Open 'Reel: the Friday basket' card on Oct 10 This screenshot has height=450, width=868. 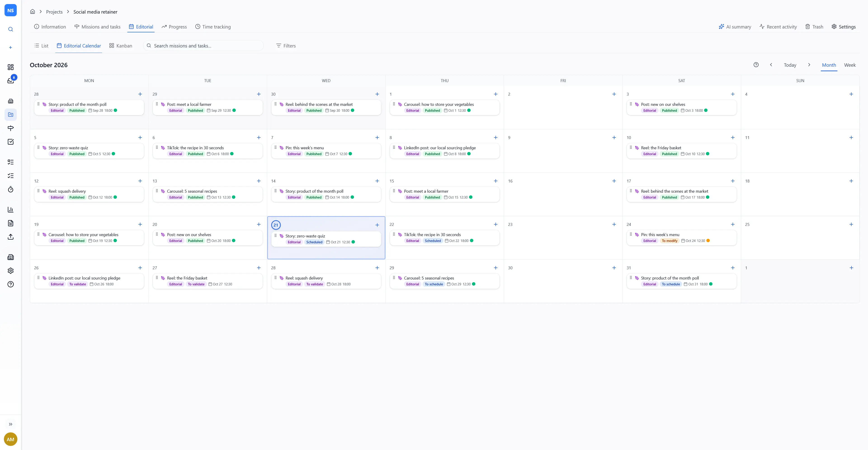tap(681, 151)
